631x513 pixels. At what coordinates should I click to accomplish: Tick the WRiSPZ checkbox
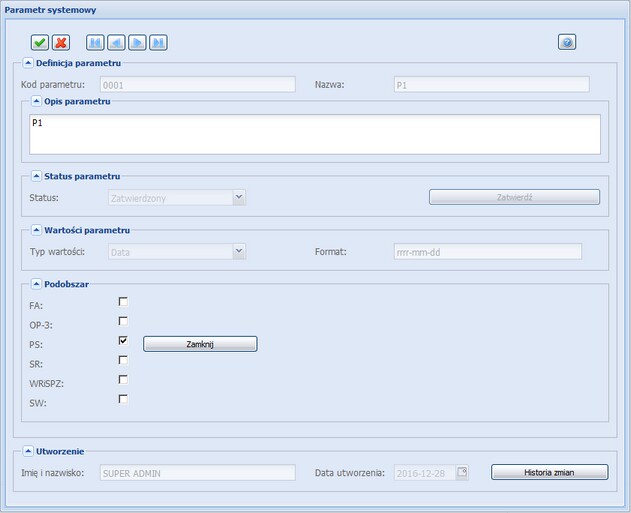(124, 380)
